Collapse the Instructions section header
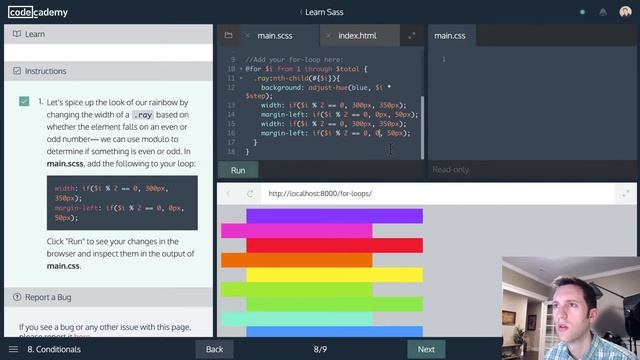The height and width of the screenshot is (360, 640). [x=108, y=71]
